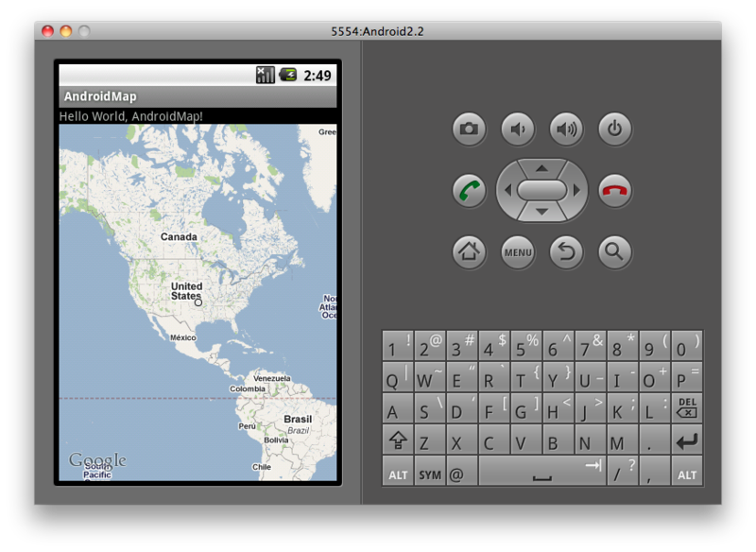
Task: Click the Hello World, AndroidMap! text
Action: (x=130, y=116)
